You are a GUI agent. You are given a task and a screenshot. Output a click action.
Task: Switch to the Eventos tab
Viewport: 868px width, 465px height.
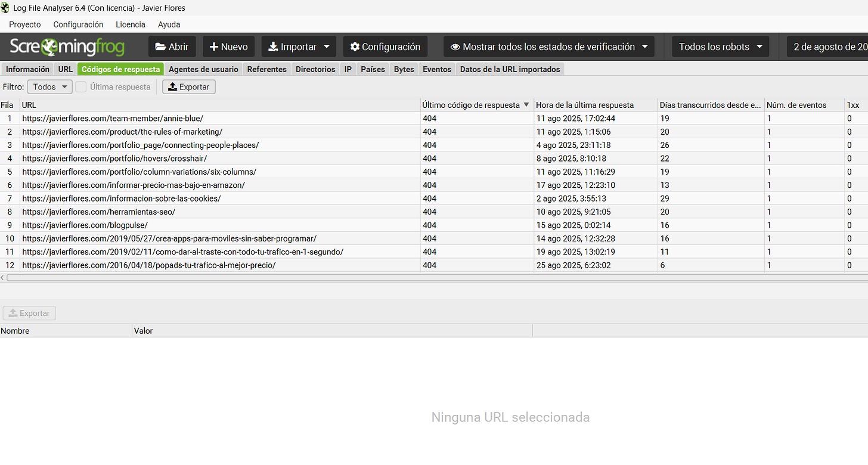point(437,69)
